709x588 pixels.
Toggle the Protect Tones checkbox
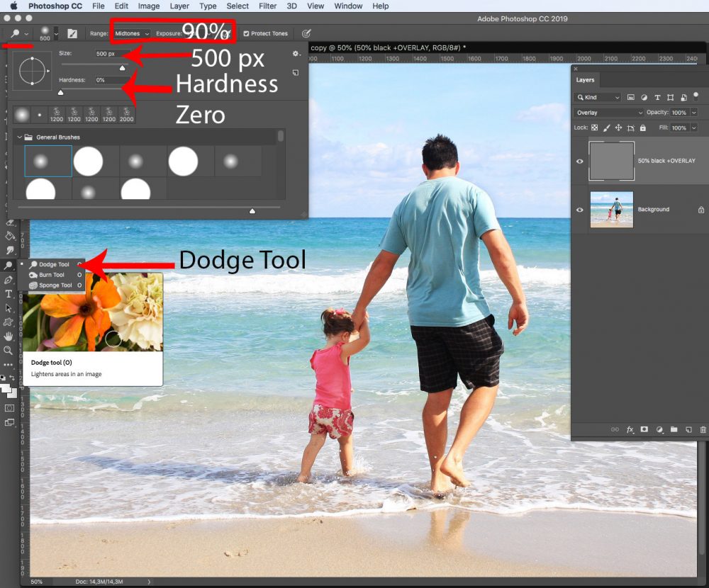(x=246, y=33)
